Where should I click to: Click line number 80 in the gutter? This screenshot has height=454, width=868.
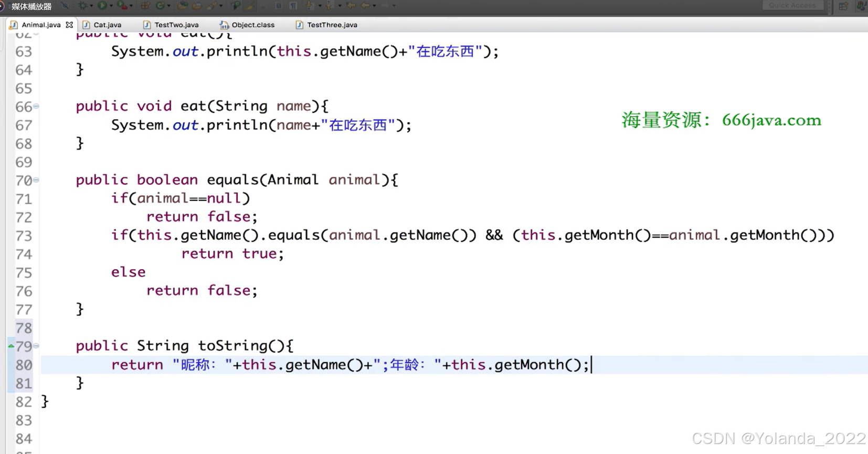(24, 365)
